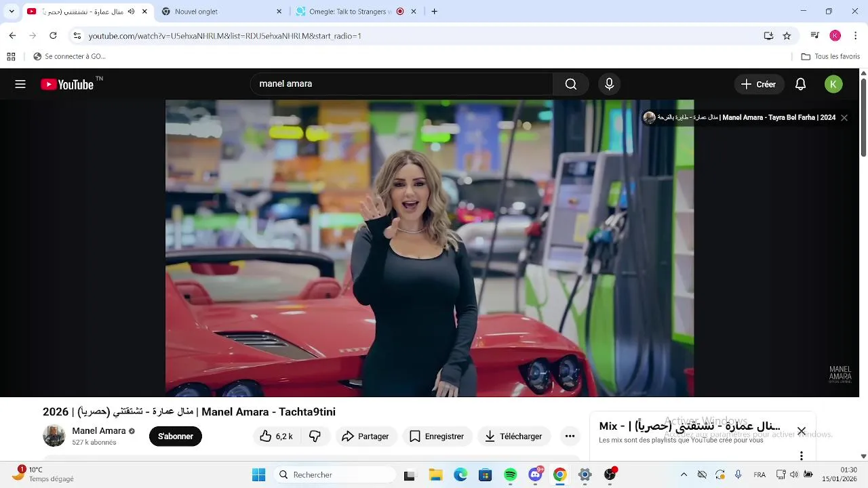
Task: Open the Manel Amara channel avatar
Action: [x=54, y=436]
